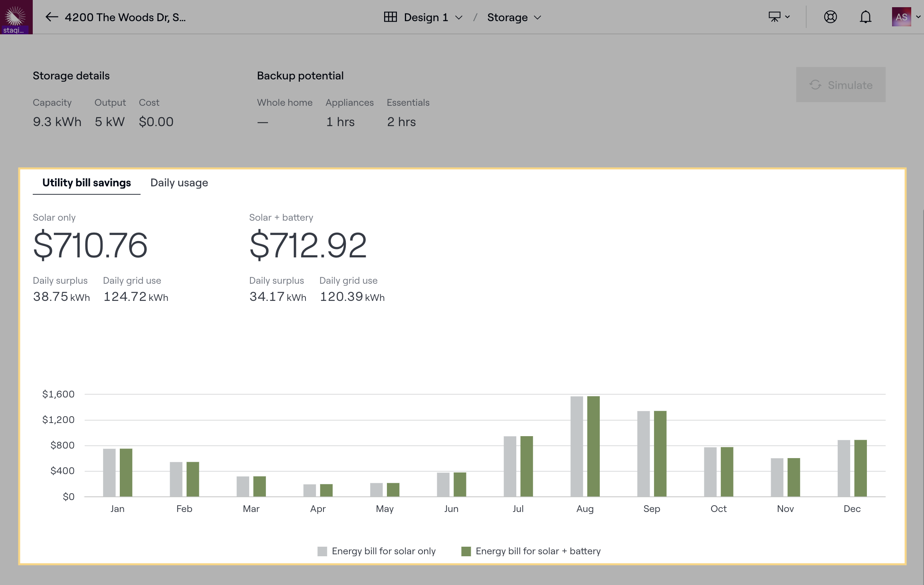This screenshot has height=585, width=924.
Task: Select the Utility bill savings tab
Action: coord(86,183)
